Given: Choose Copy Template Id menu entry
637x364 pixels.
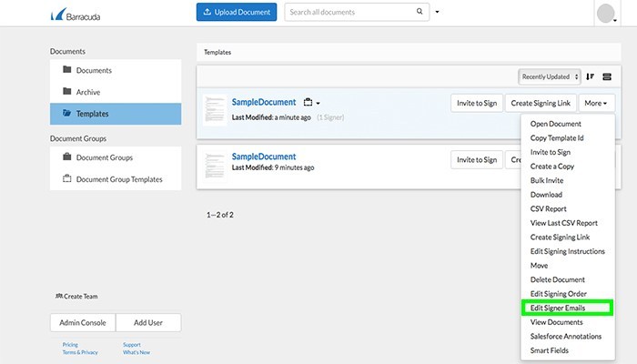Looking at the screenshot, I should point(557,138).
